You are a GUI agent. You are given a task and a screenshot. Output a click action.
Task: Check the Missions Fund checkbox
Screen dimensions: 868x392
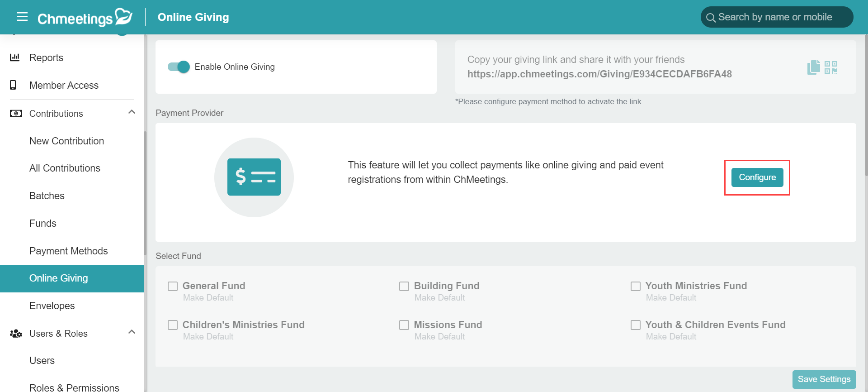click(x=404, y=325)
